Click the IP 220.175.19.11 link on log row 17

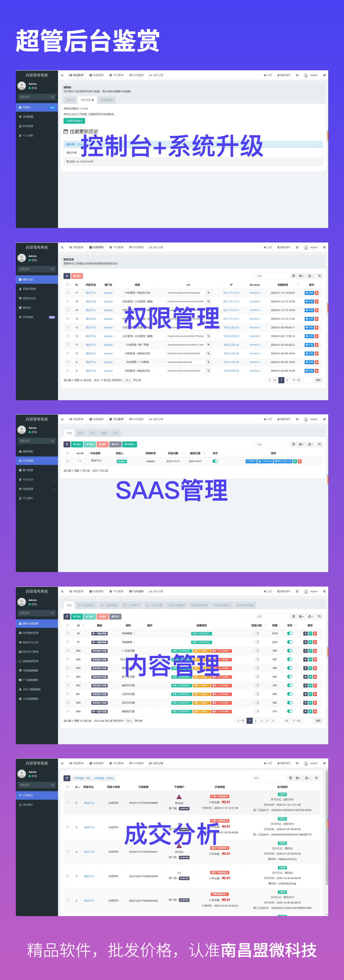click(231, 293)
